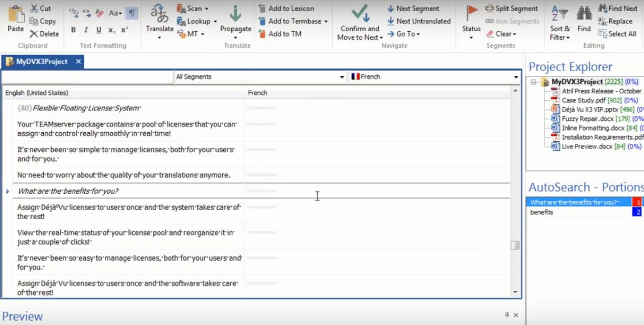The height and width of the screenshot is (325, 644).
Task: Click Delete in the Clipboard group
Action: (x=44, y=34)
